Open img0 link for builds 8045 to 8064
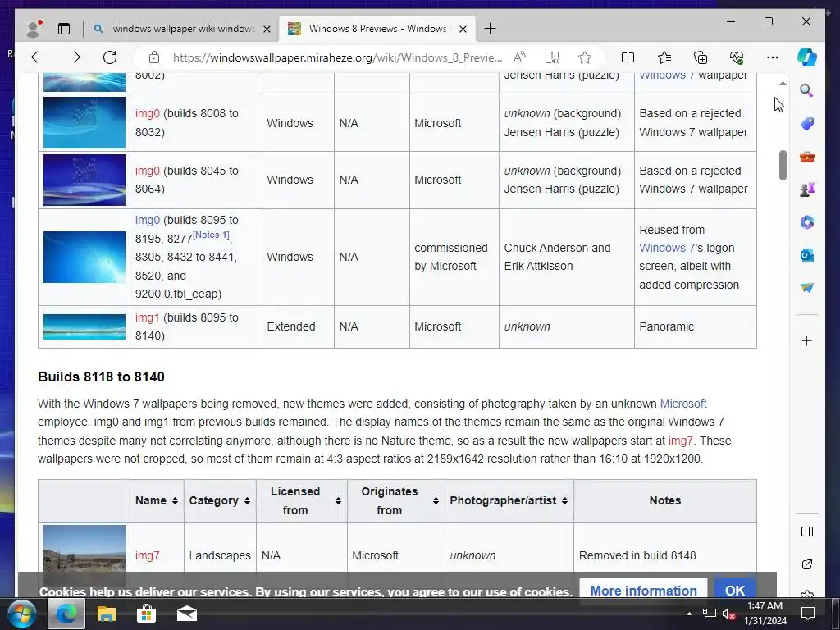The width and height of the screenshot is (840, 630). 148,171
